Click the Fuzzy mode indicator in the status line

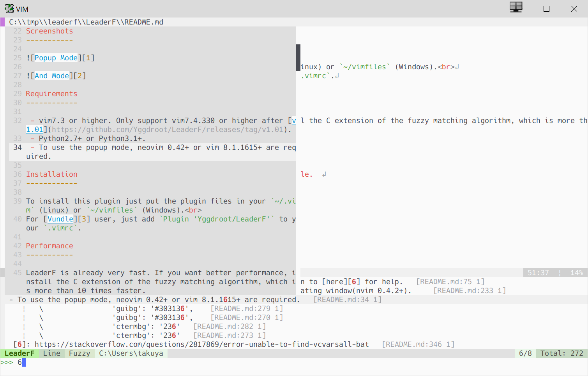pyautogui.click(x=79, y=353)
